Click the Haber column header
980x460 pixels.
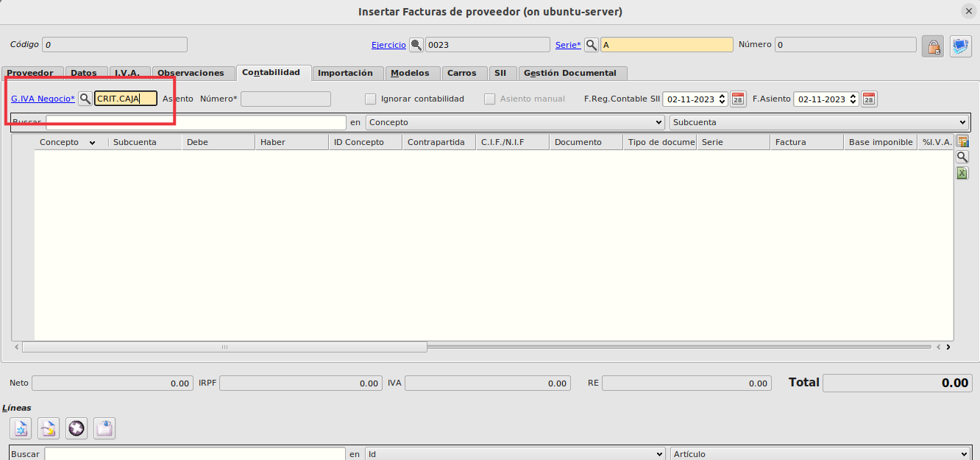pyautogui.click(x=292, y=142)
